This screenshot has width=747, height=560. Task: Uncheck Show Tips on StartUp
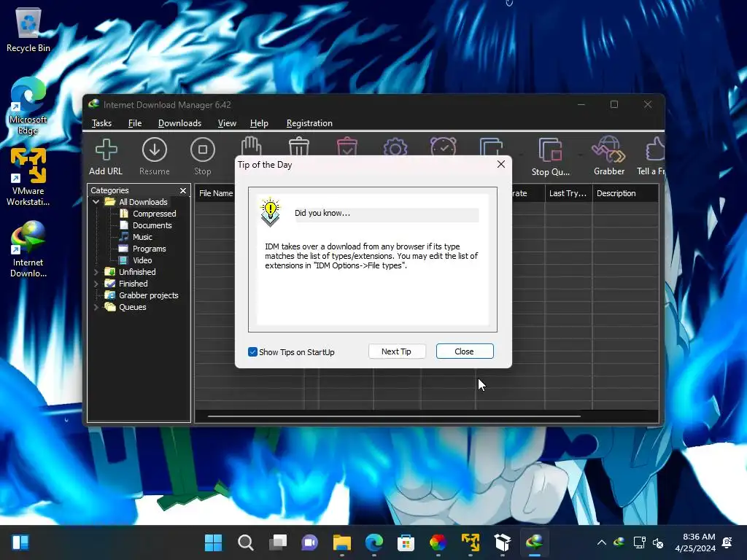point(252,352)
